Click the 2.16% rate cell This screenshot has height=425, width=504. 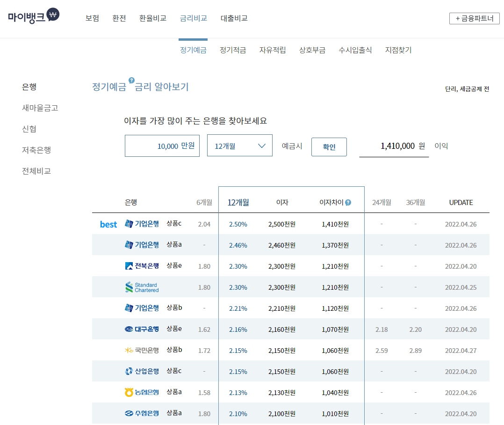tap(238, 330)
